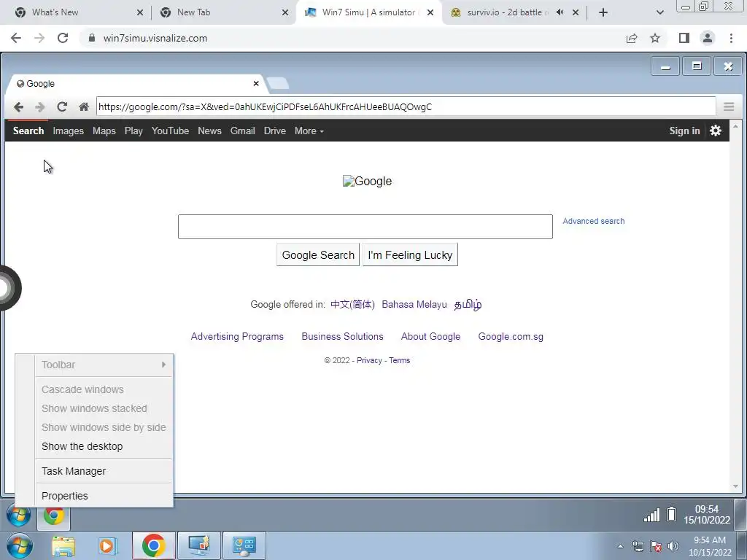The height and width of the screenshot is (560, 747).
Task: Click the host taskbar clock 9:54 AM
Action: pyautogui.click(x=710, y=546)
